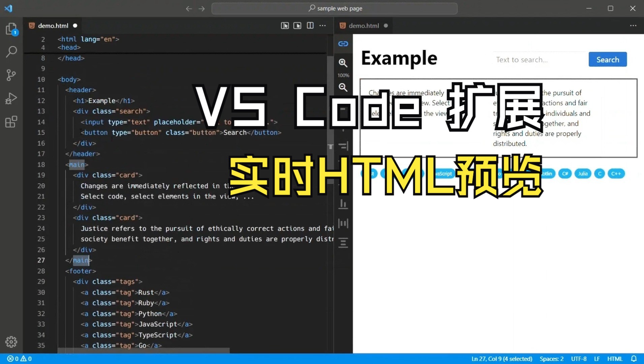
Task: Zoom in the live preview with the magnifier
Action: tap(343, 63)
